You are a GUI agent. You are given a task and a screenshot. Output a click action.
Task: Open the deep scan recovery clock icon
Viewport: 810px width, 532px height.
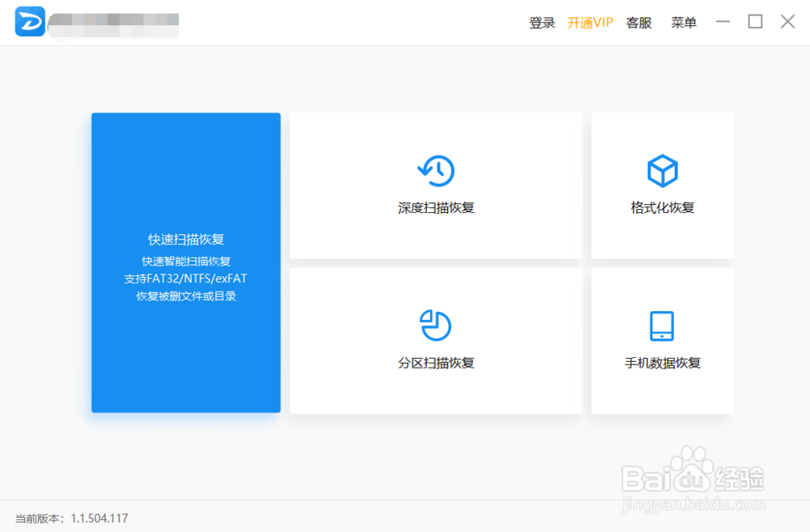435,169
